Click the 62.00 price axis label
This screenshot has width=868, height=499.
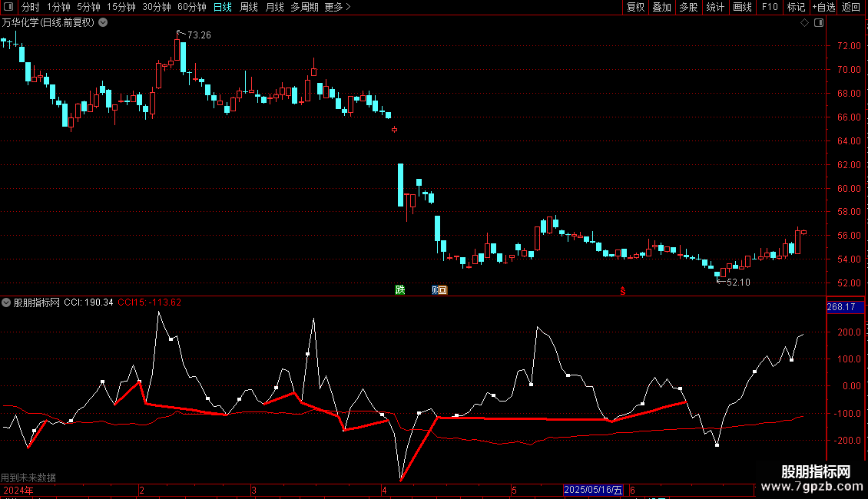click(x=849, y=165)
